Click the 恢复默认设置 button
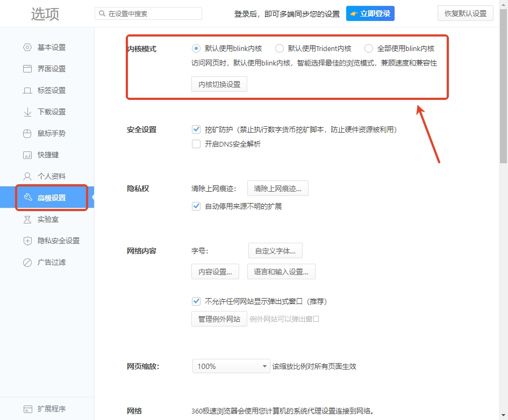The image size is (508, 420). [465, 13]
